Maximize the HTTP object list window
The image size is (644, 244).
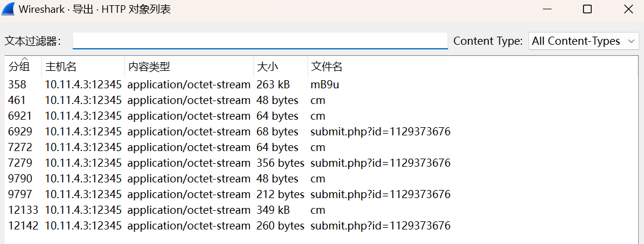pyautogui.click(x=587, y=9)
